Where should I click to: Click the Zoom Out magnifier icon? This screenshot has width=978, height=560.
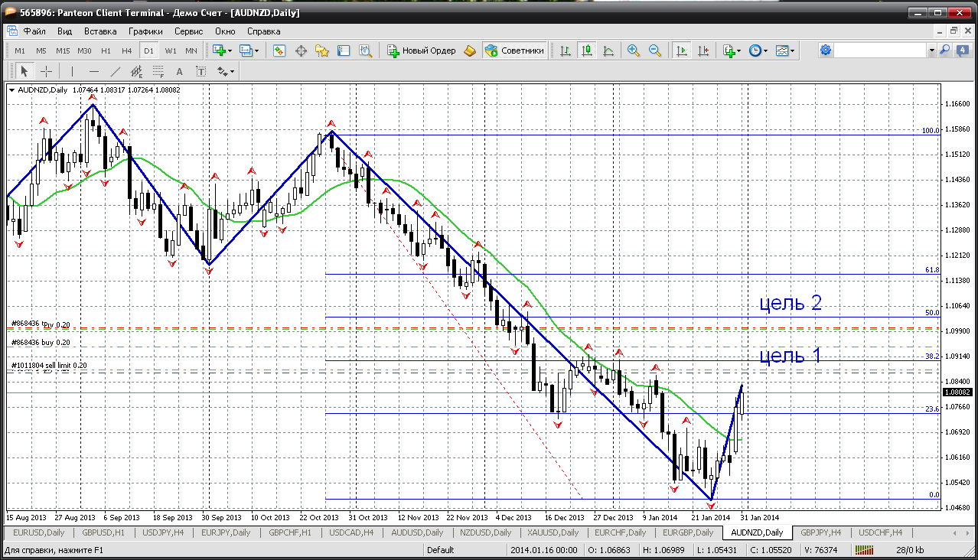(655, 50)
